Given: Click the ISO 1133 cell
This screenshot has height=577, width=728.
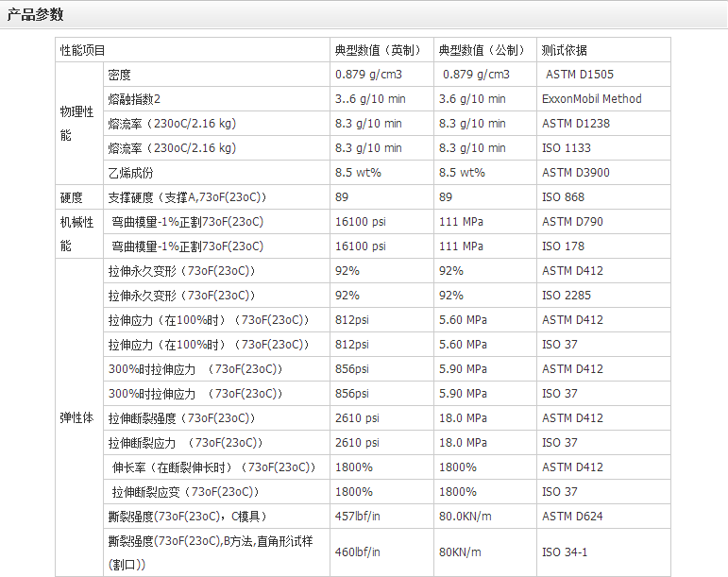Looking at the screenshot, I should coord(603,148).
